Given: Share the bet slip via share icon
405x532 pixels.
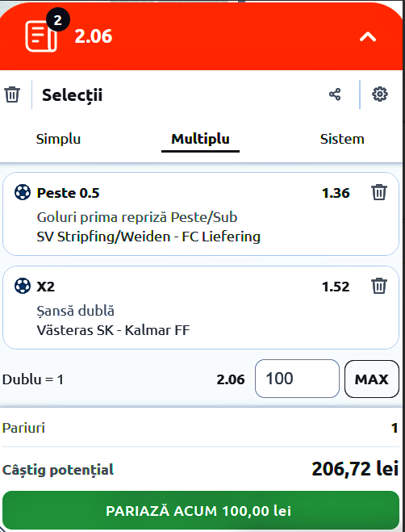Looking at the screenshot, I should pyautogui.click(x=335, y=94).
